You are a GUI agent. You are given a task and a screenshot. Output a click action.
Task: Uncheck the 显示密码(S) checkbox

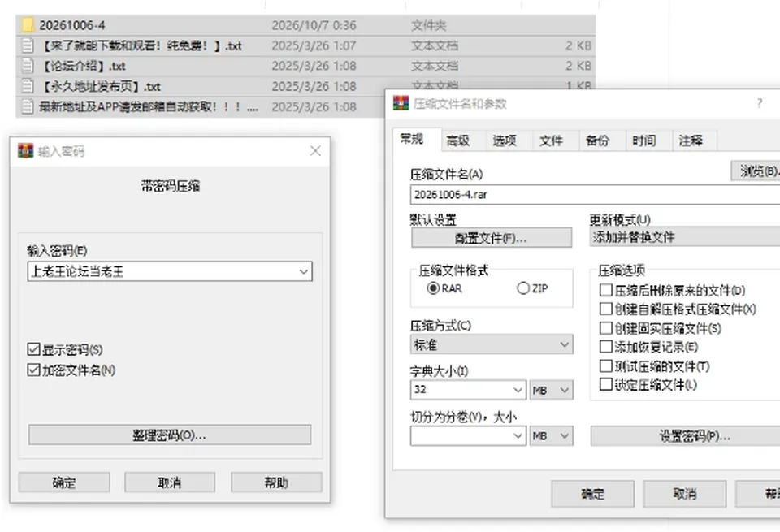[x=34, y=349]
